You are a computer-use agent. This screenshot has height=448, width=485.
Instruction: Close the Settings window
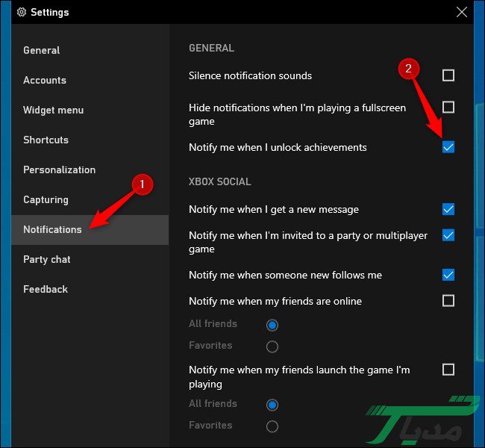pos(462,11)
